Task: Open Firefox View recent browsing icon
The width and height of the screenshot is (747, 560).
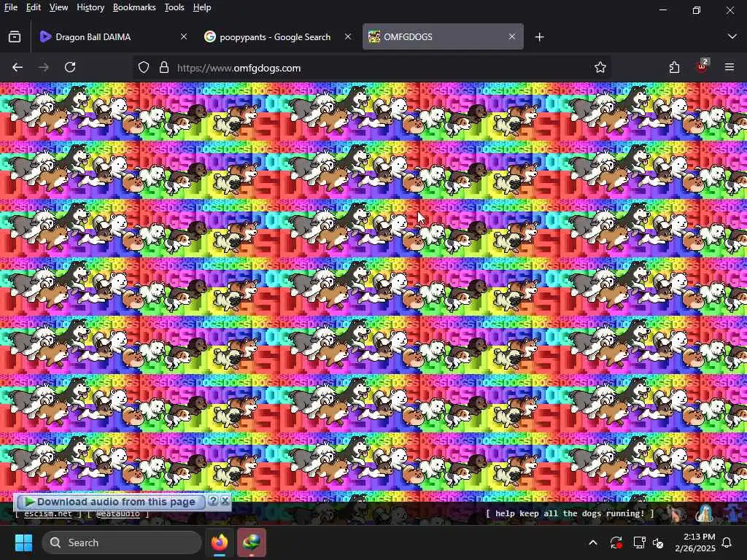Action: [15, 36]
